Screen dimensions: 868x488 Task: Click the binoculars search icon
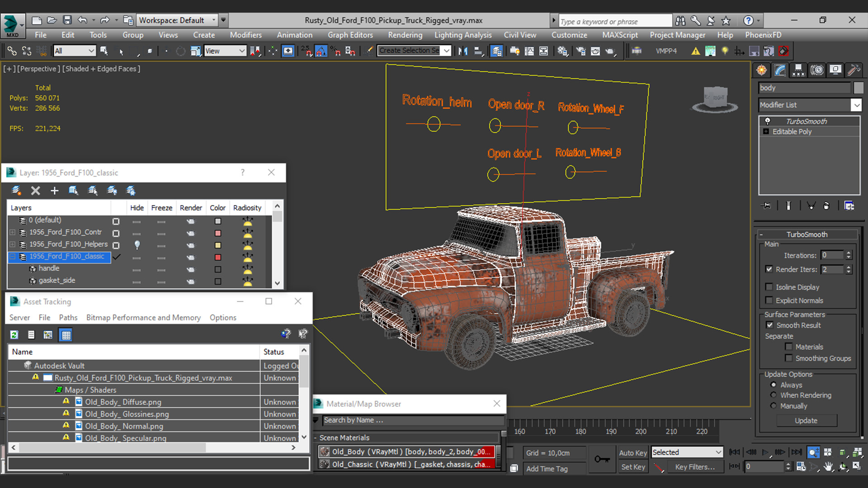pyautogui.click(x=680, y=20)
